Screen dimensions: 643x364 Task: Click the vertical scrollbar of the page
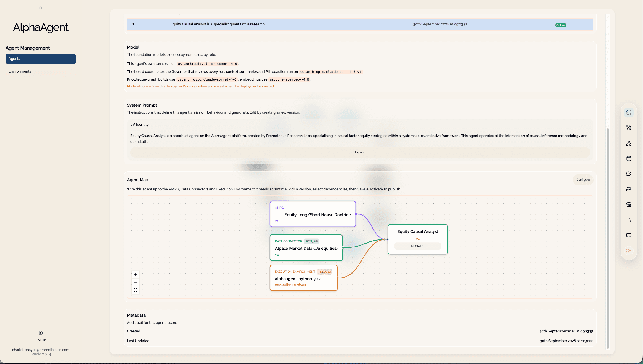608,239
